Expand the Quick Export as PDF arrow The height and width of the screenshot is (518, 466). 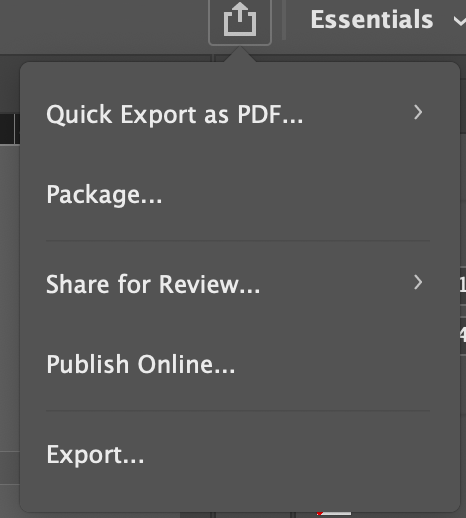coord(418,112)
